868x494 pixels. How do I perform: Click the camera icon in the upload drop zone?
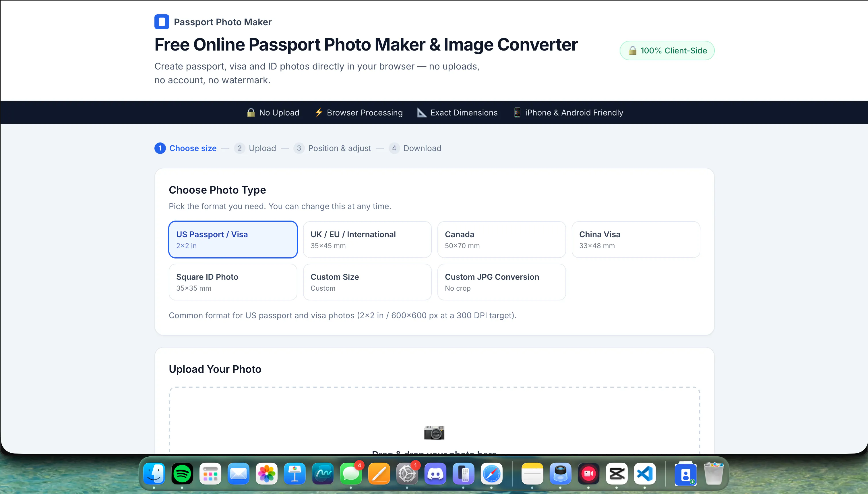point(434,433)
